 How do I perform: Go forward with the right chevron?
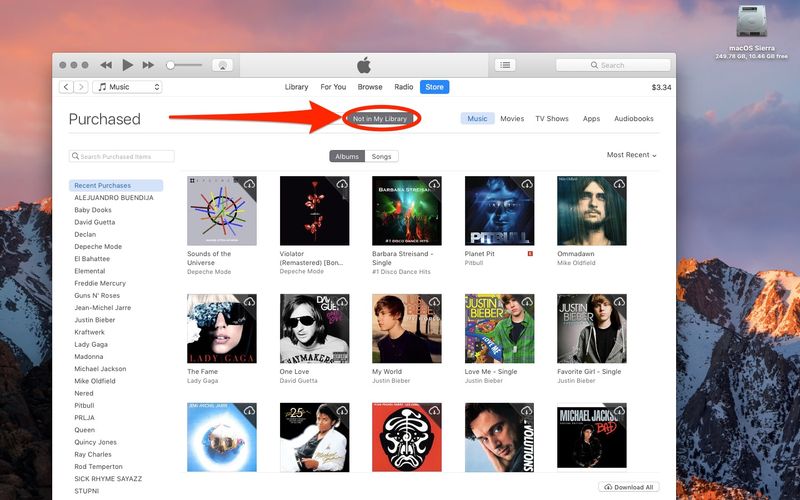click(81, 87)
